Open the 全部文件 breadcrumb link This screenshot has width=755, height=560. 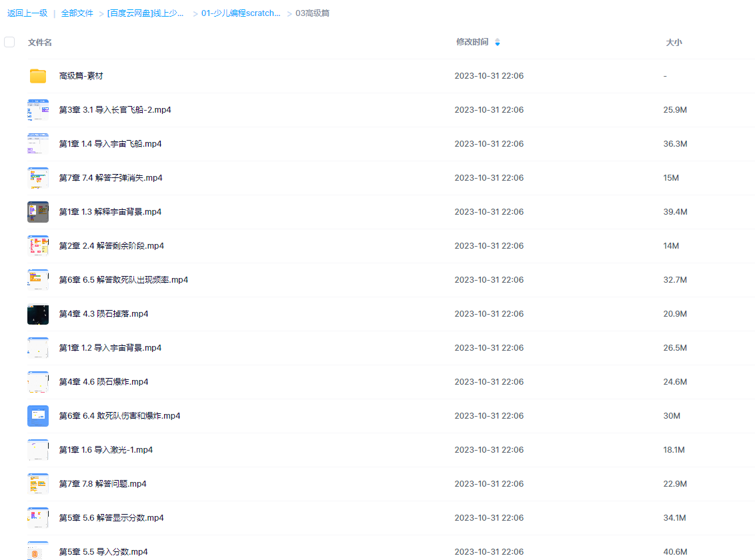77,13
